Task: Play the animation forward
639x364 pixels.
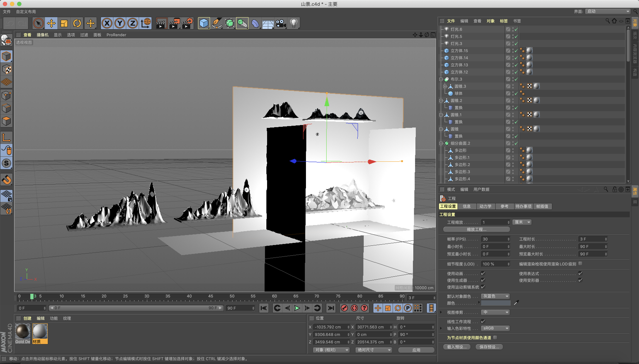Action: [297, 308]
